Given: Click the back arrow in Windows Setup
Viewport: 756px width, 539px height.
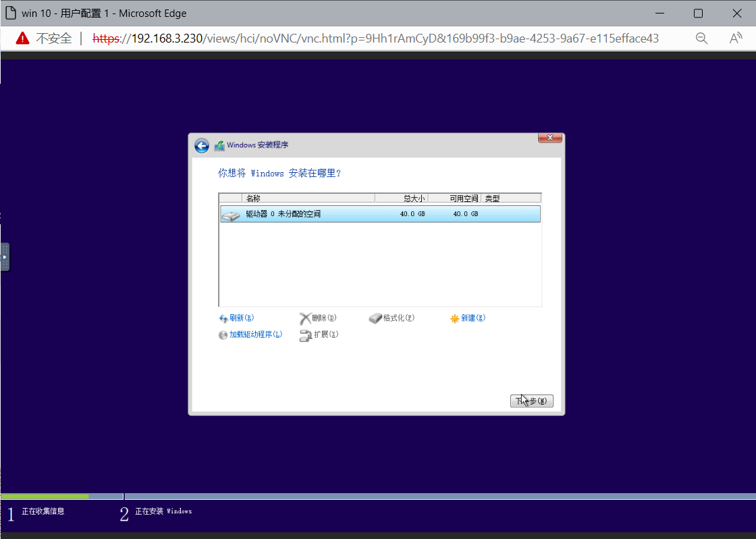Looking at the screenshot, I should pyautogui.click(x=202, y=145).
